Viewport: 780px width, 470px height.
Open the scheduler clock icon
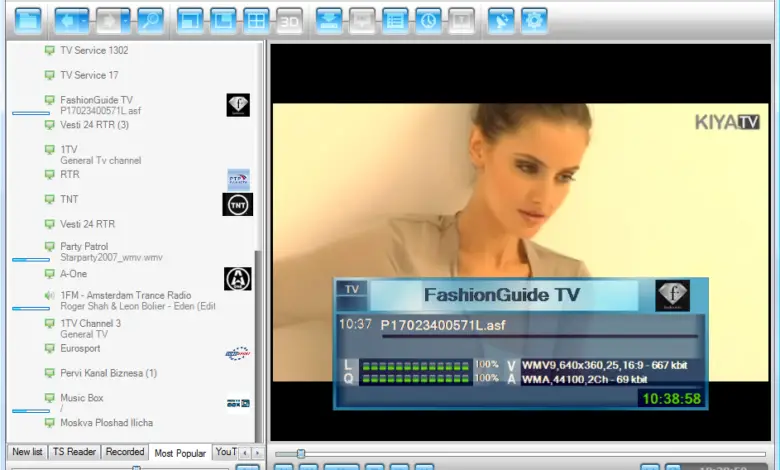tap(428, 21)
